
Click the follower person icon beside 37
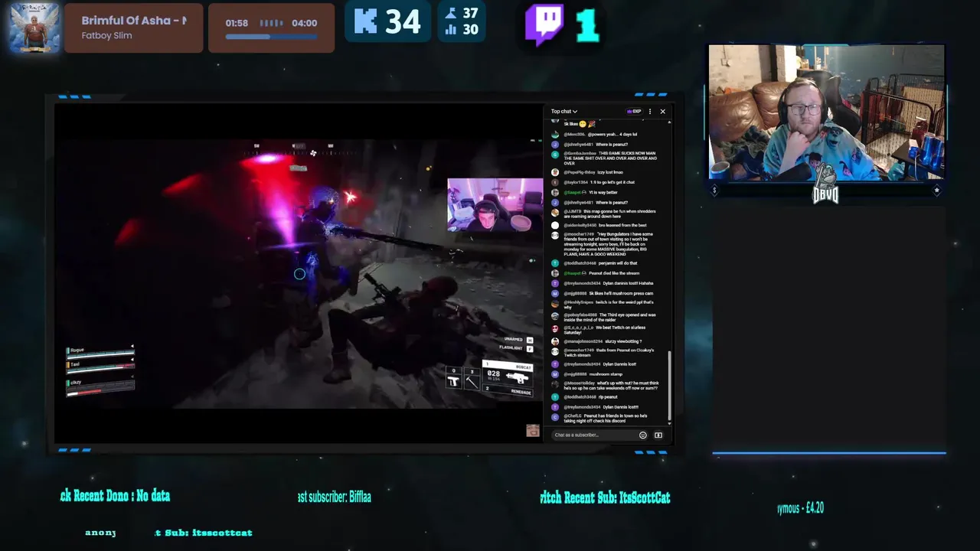451,14
